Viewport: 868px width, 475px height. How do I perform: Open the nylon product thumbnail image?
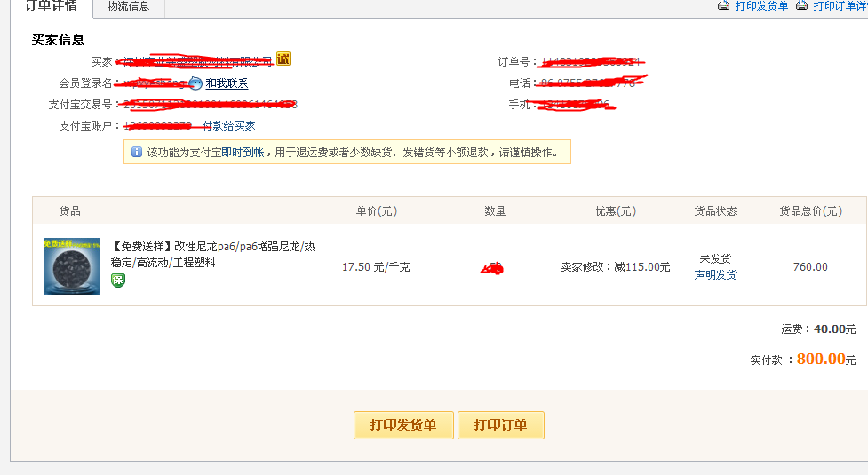click(72, 266)
